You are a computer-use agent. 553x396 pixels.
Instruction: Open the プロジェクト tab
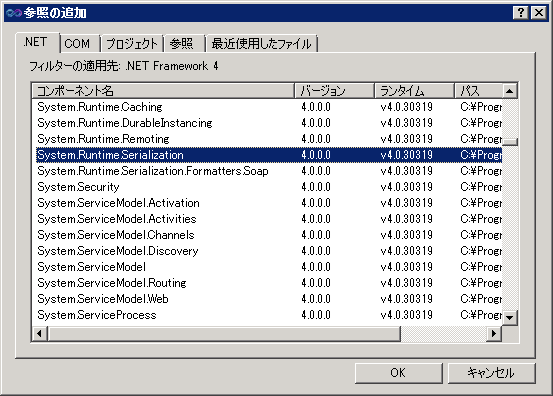click(x=132, y=44)
